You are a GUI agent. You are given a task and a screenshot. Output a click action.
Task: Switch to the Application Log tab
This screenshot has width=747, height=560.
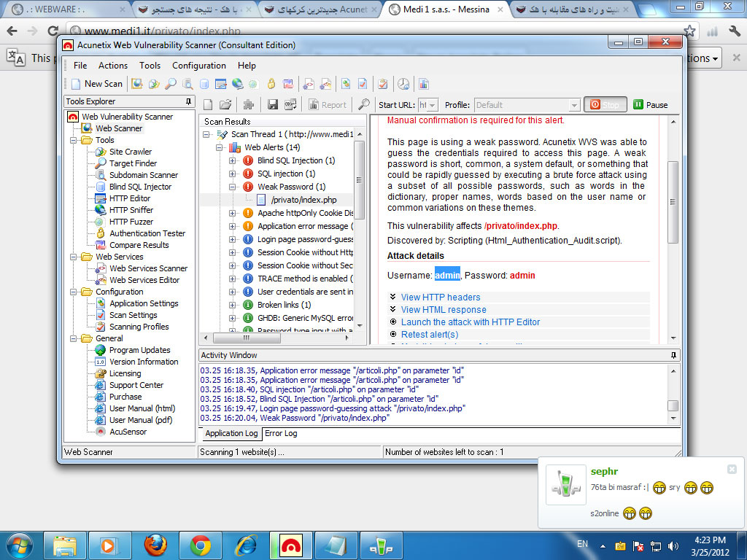tap(231, 433)
